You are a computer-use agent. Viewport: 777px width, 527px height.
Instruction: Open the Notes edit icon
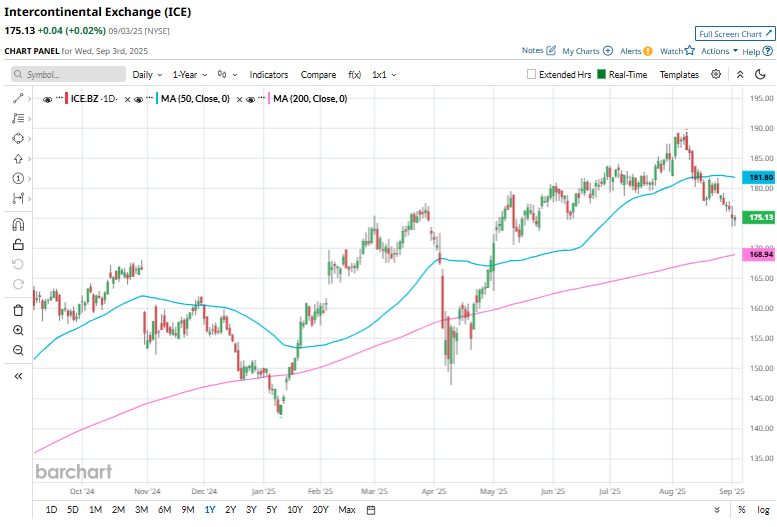coord(551,51)
